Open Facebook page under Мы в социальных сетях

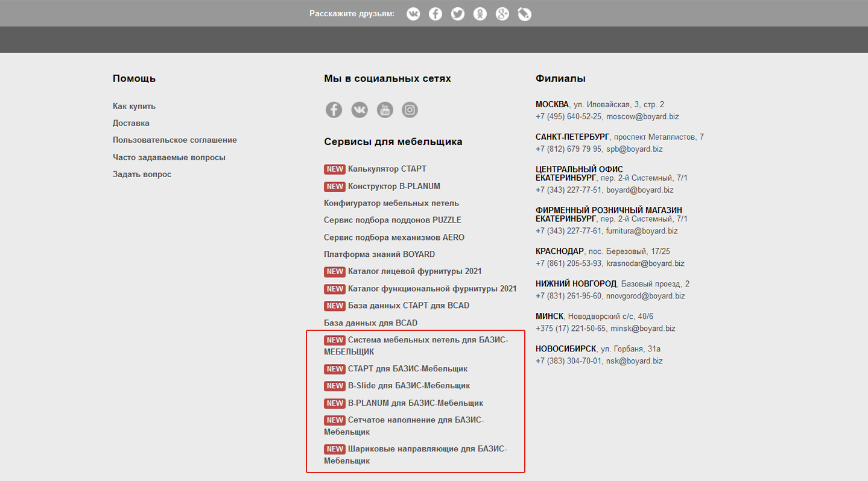tap(334, 110)
